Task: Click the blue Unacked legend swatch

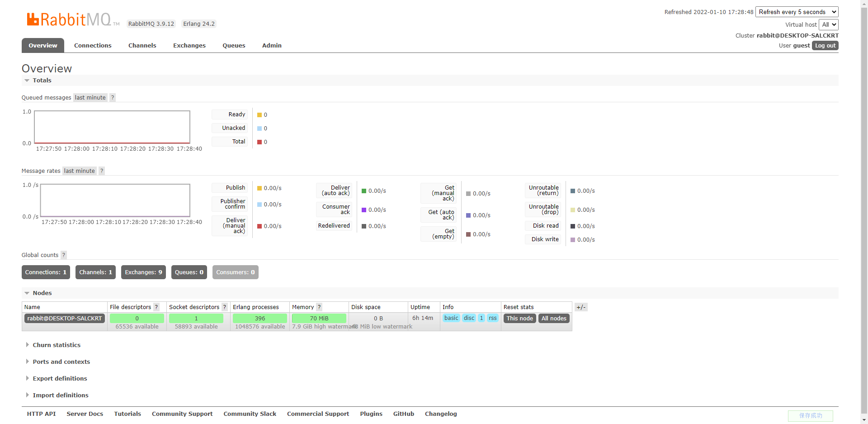Action: pos(259,129)
